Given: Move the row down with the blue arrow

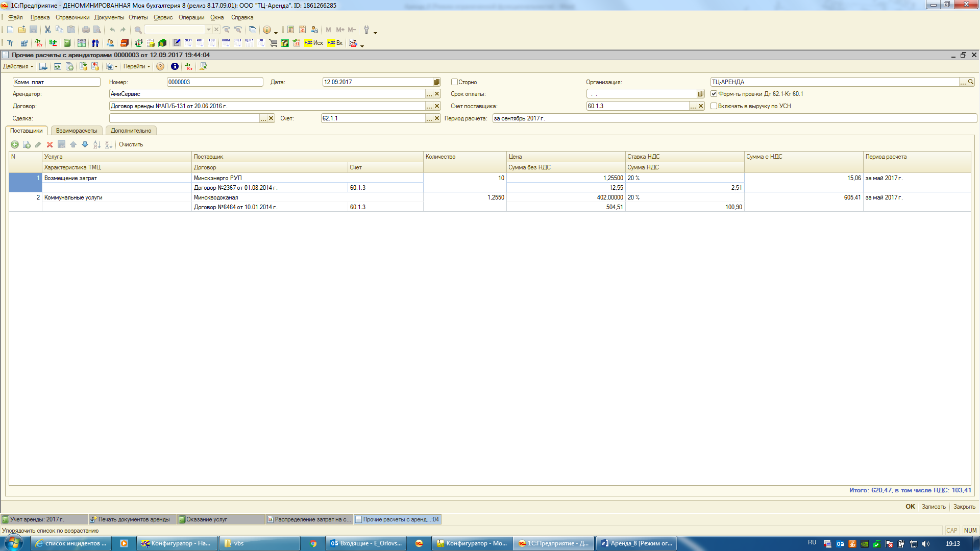Looking at the screenshot, I should [x=85, y=145].
